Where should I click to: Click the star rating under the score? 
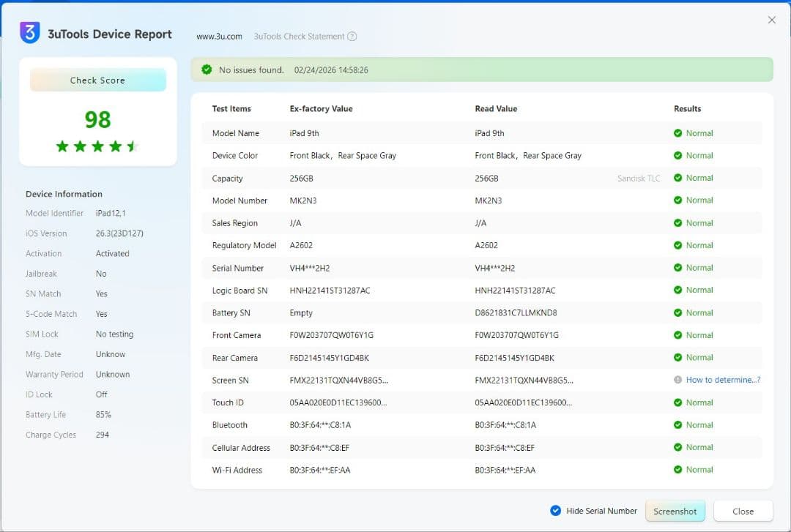(97, 146)
